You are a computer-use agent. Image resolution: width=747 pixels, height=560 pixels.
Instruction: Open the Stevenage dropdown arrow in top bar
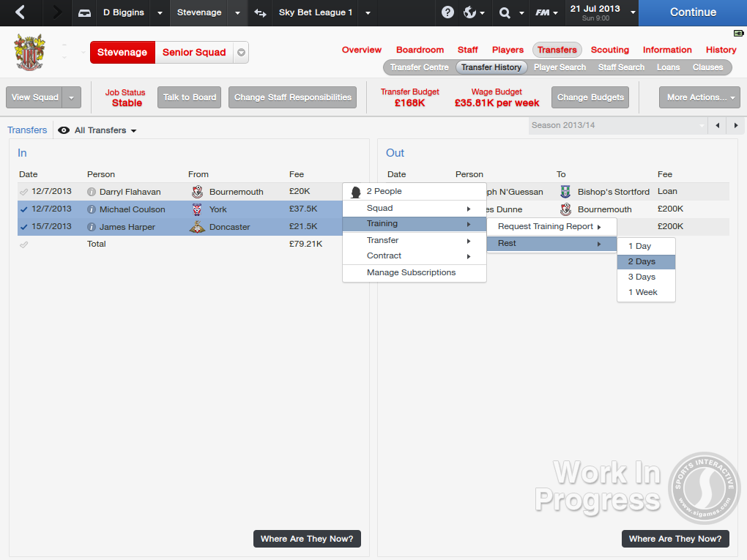tap(238, 13)
